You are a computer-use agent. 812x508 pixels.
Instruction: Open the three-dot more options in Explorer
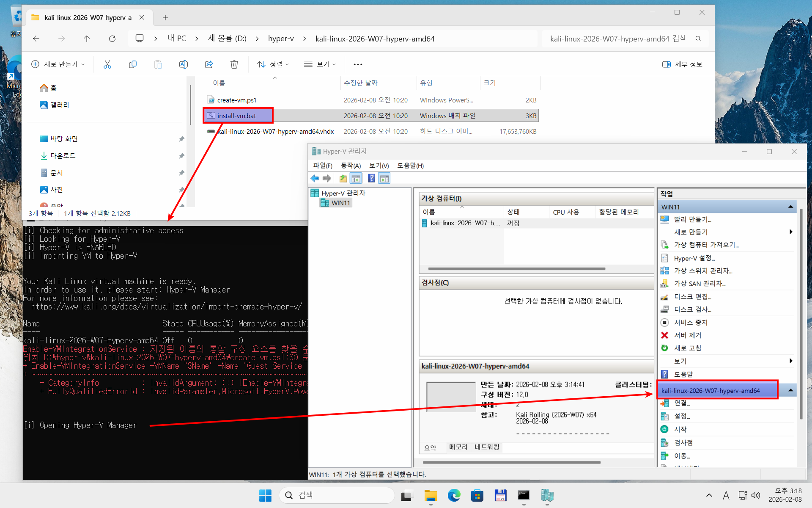(x=358, y=64)
